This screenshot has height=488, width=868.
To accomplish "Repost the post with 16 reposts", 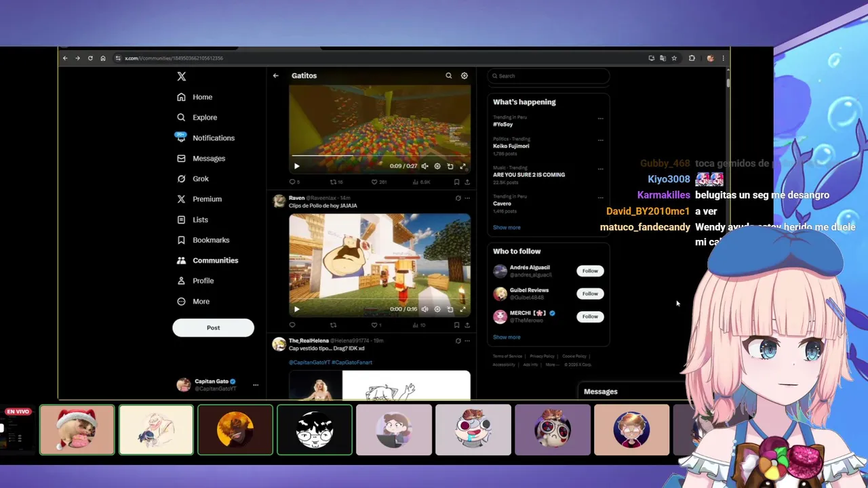I will click(336, 182).
